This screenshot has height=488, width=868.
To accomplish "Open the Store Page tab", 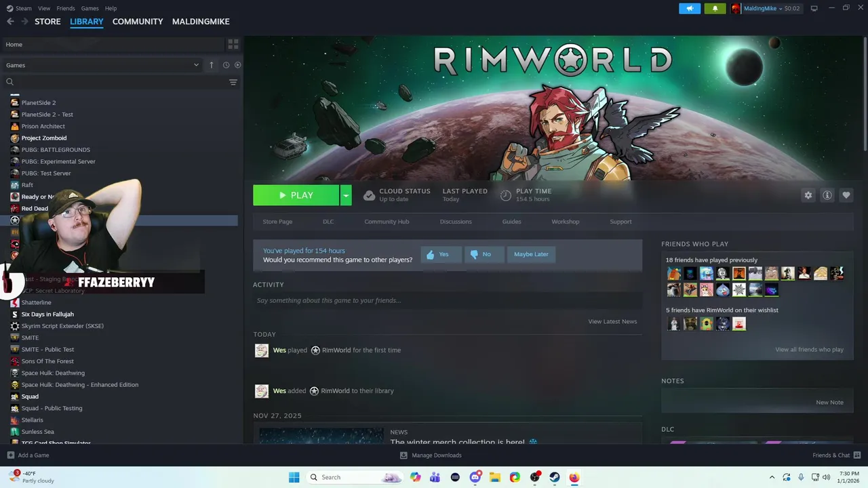I will point(277,222).
